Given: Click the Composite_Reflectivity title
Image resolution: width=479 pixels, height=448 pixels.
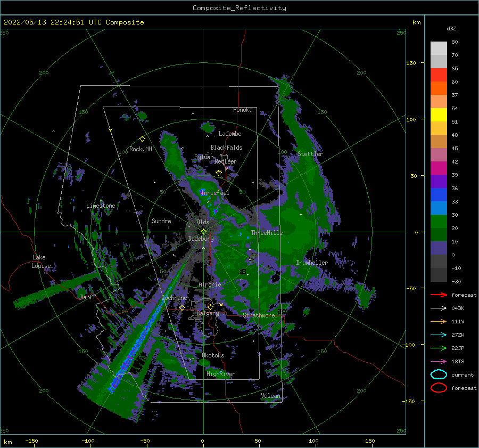Looking at the screenshot, I should pos(240,8).
